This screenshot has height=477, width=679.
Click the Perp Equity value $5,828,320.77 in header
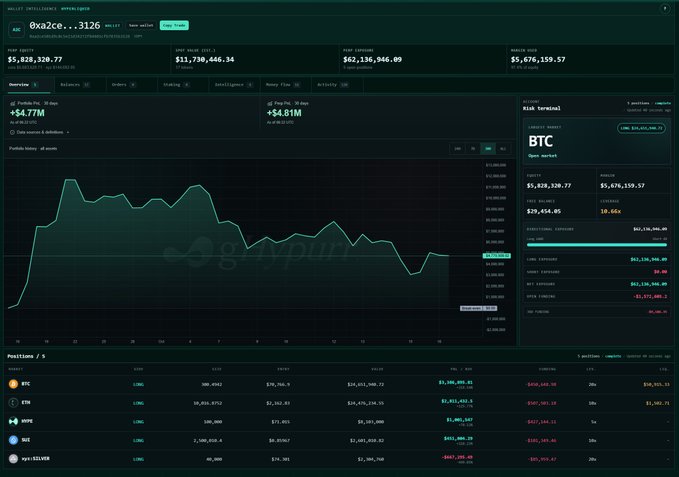click(35, 59)
